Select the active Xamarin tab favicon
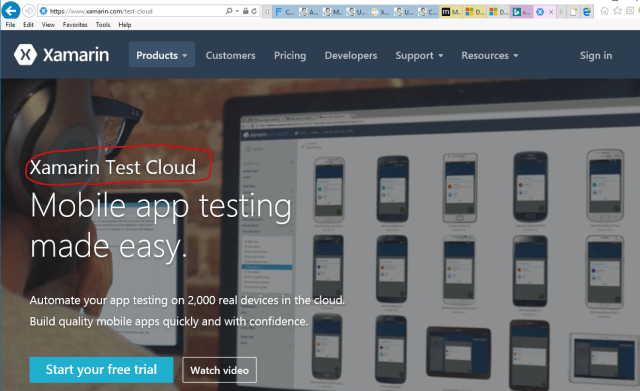The width and height of the screenshot is (640, 391). pos(540,12)
